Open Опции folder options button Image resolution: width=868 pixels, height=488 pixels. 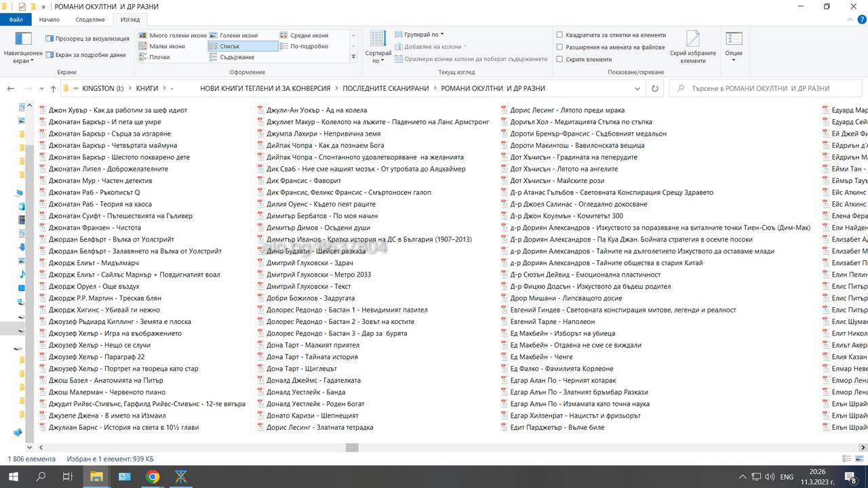coord(734,47)
